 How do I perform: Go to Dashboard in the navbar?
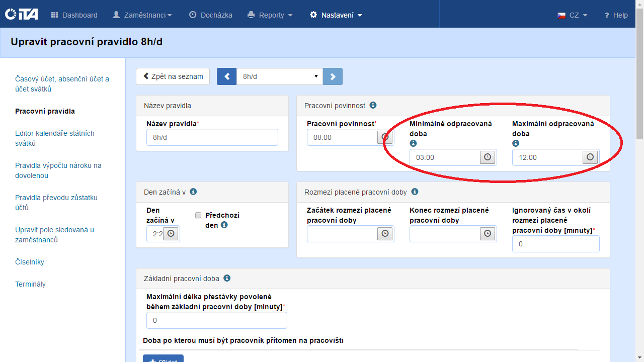point(74,15)
